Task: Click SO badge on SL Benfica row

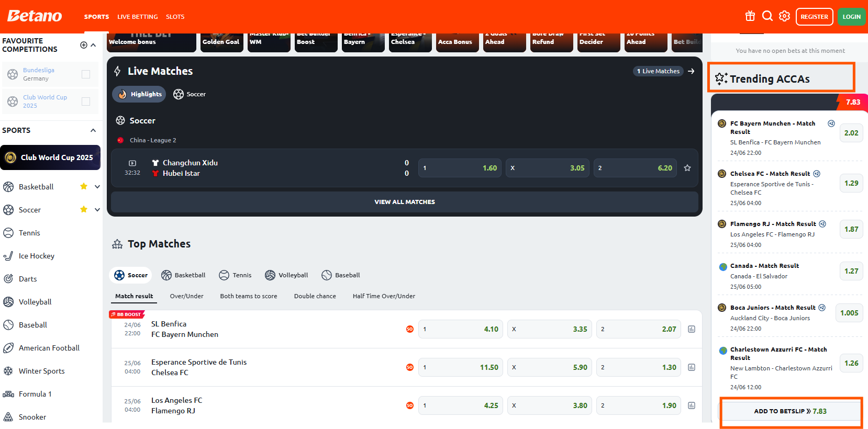Action: (x=410, y=329)
